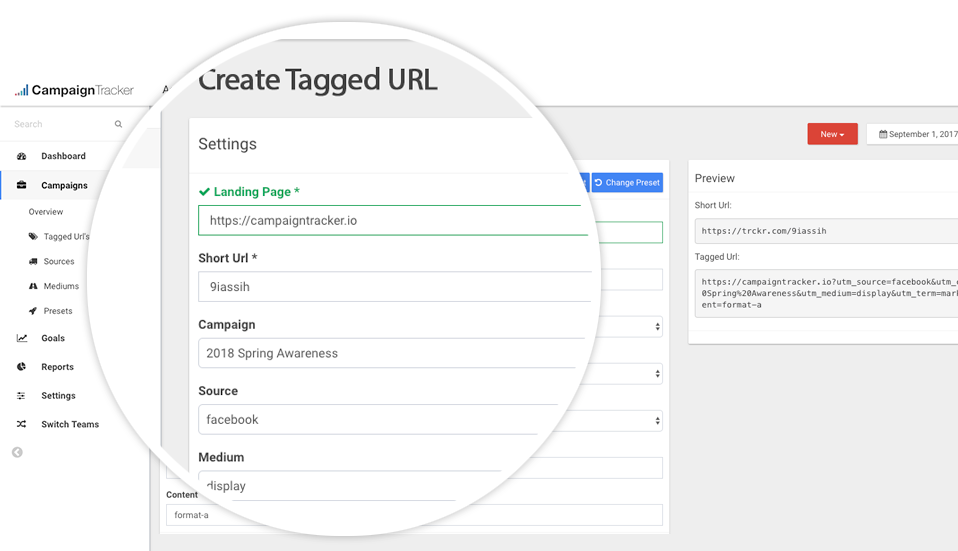Click the Sources truck icon
Viewport: 958px width, 551px height.
point(33,261)
